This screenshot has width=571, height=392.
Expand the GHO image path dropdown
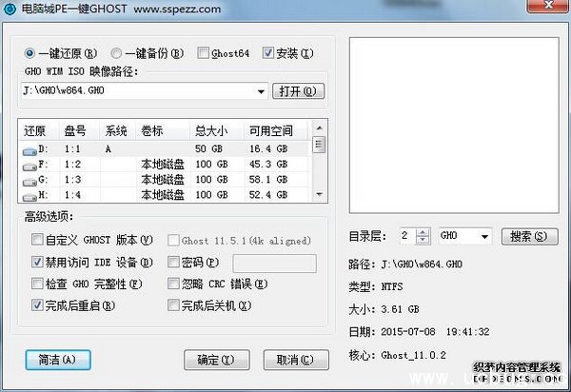(261, 91)
